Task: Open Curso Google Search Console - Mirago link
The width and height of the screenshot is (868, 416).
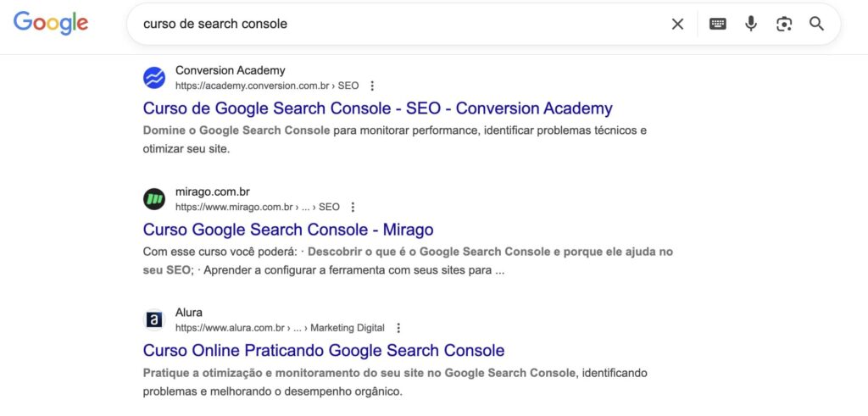Action: pos(288,230)
